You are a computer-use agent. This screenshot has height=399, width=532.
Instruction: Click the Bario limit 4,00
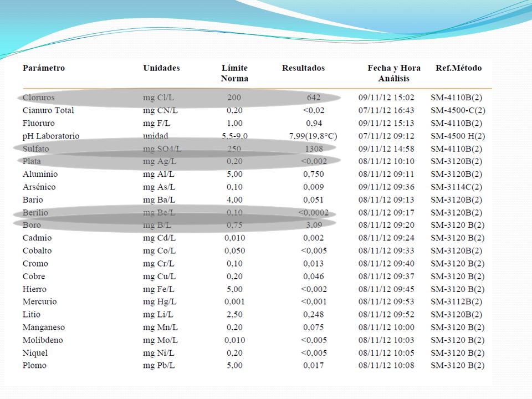(x=234, y=200)
